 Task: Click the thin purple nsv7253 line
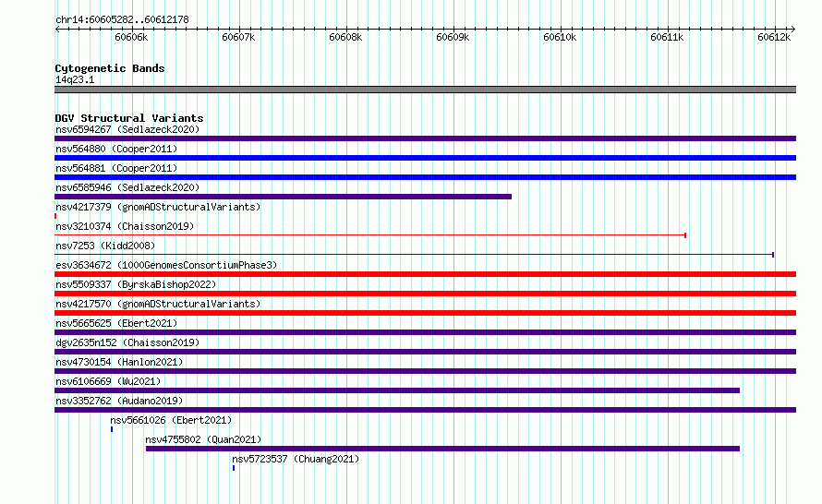coord(414,255)
